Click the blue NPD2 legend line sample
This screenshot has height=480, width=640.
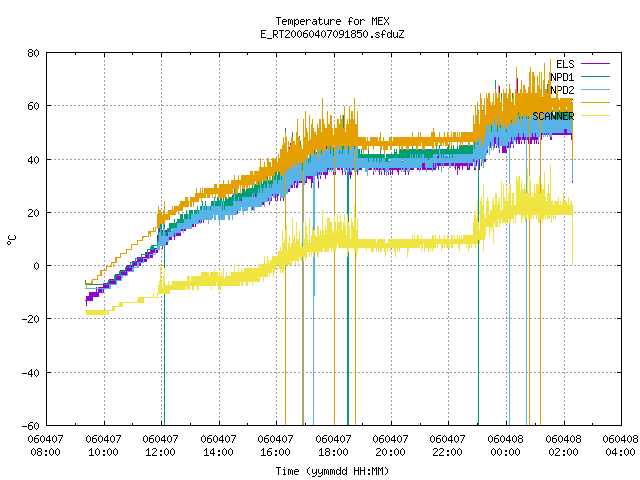pos(595,89)
